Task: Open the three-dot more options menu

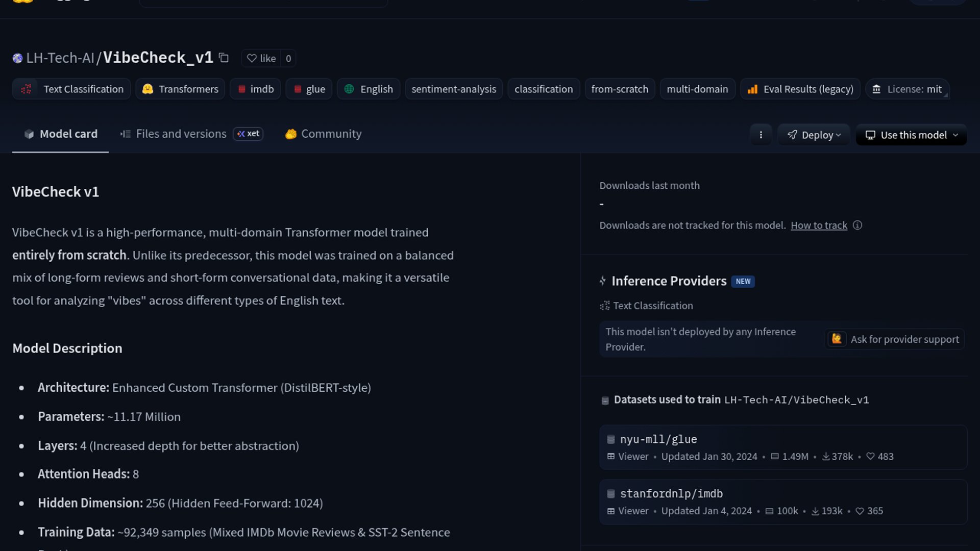Action: [761, 135]
